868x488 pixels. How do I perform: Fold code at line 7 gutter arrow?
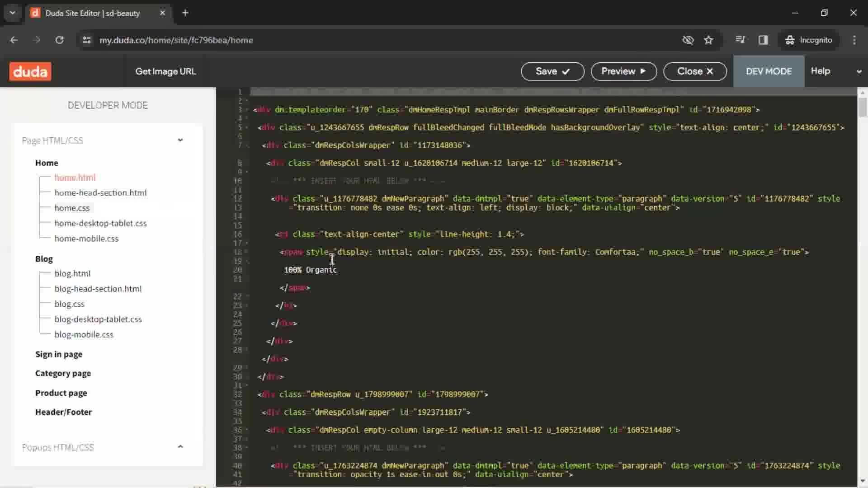point(247,145)
